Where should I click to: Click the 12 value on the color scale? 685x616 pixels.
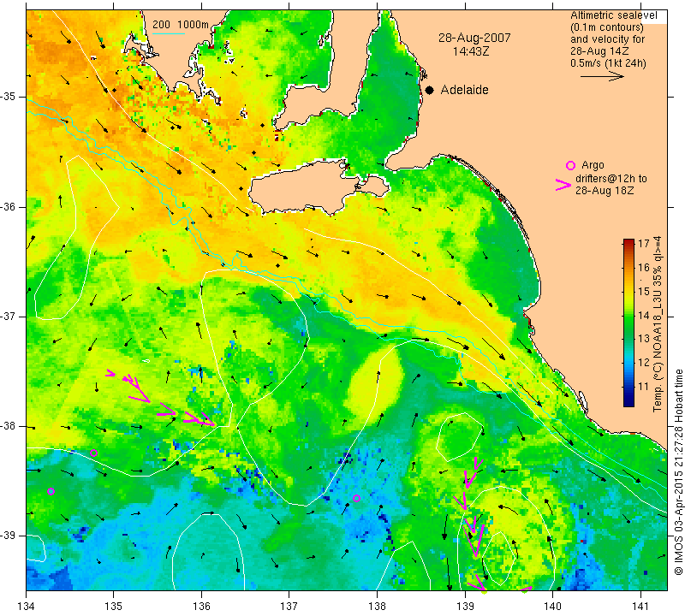644,363
